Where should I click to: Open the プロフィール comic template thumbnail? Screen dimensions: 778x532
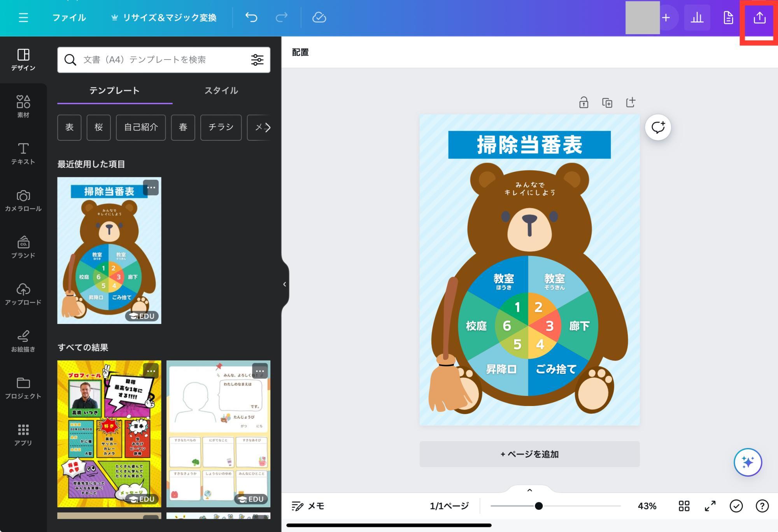click(x=109, y=434)
